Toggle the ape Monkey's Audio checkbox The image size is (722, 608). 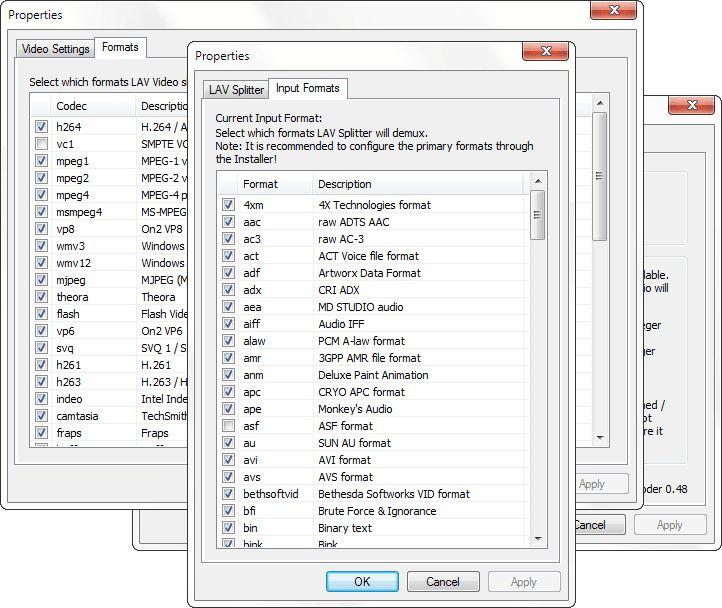pyautogui.click(x=228, y=409)
